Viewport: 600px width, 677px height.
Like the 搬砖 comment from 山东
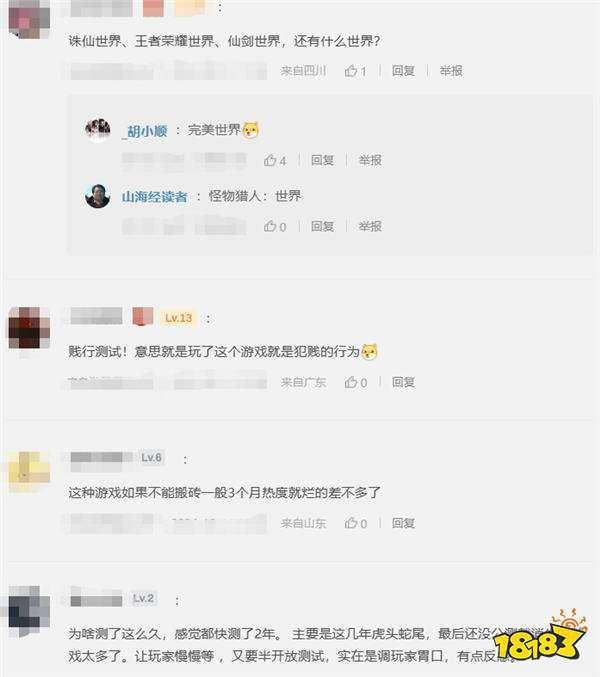click(356, 523)
